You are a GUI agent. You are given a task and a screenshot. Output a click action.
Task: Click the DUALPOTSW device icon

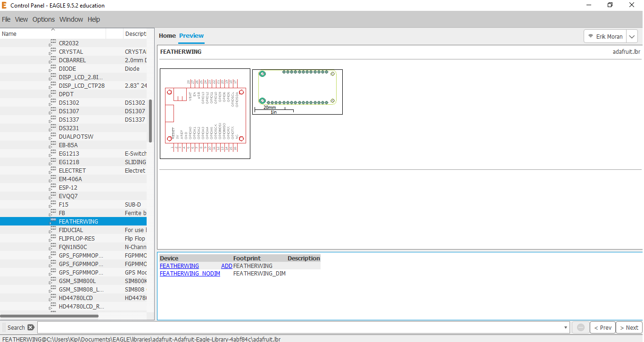click(x=52, y=136)
